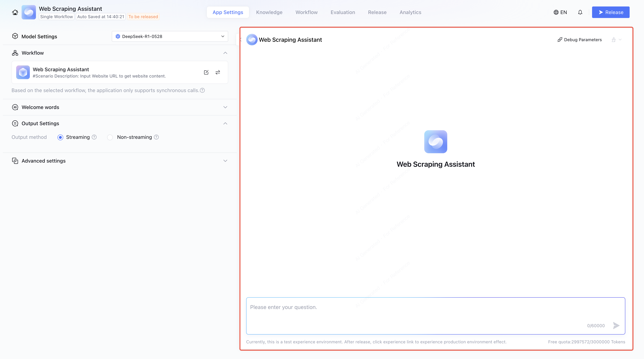Switch to the Knowledge tab

click(269, 12)
